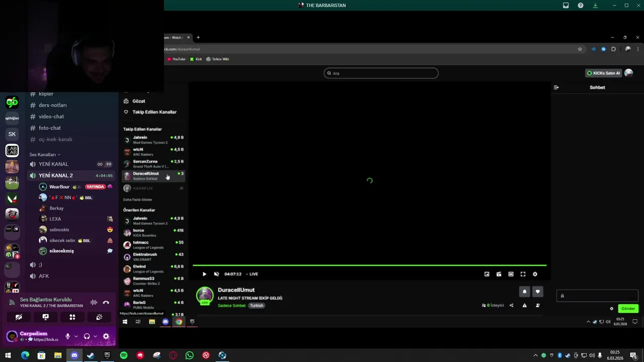Join the YENİ KANAL voice channel

71,164
